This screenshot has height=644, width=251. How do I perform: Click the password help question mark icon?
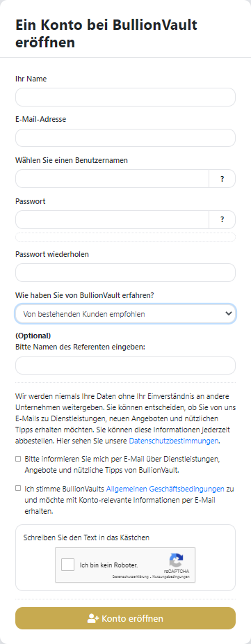pyautogui.click(x=222, y=220)
